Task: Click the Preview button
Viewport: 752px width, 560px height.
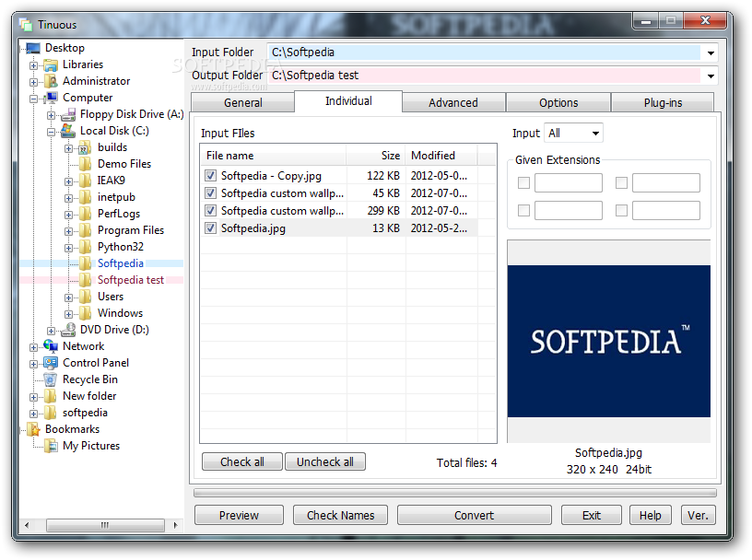Action: point(239,516)
